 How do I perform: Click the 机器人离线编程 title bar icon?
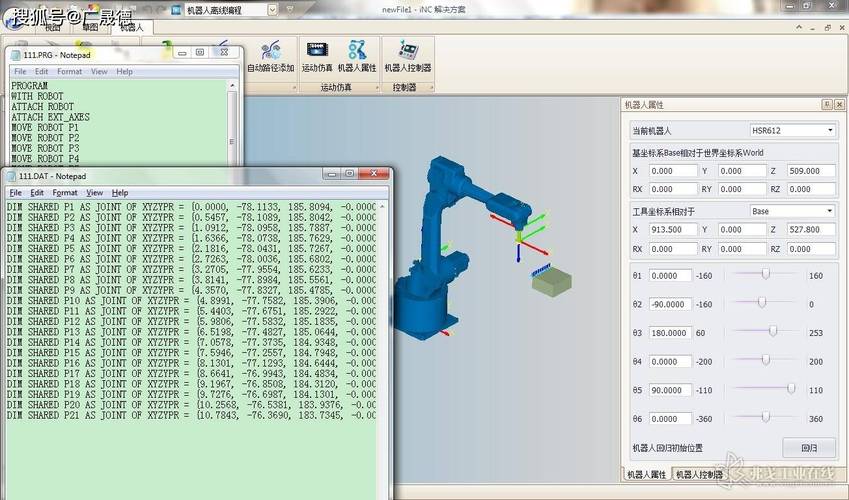click(x=176, y=10)
